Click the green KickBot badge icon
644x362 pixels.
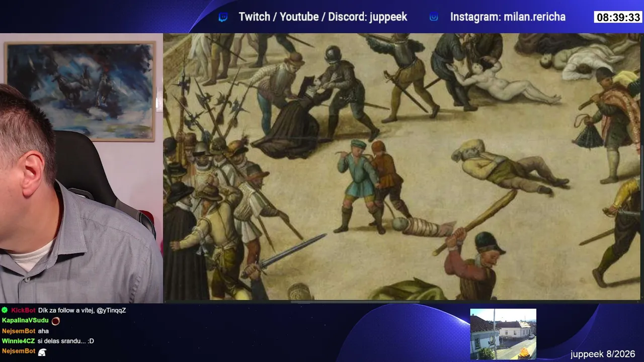[5, 310]
